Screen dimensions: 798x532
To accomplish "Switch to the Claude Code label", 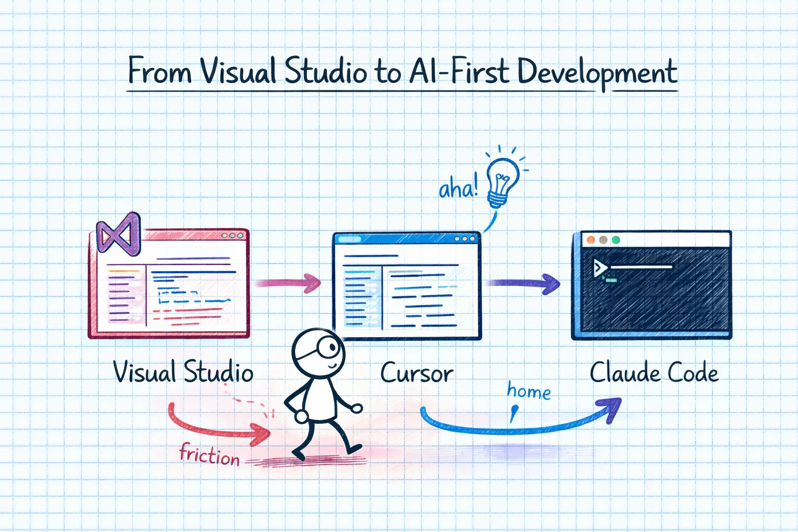I will pyautogui.click(x=654, y=372).
